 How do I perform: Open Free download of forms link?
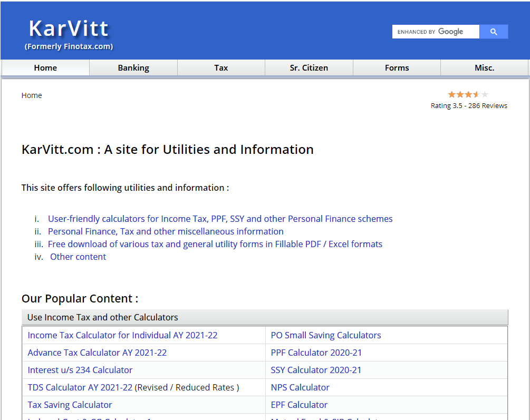(215, 244)
